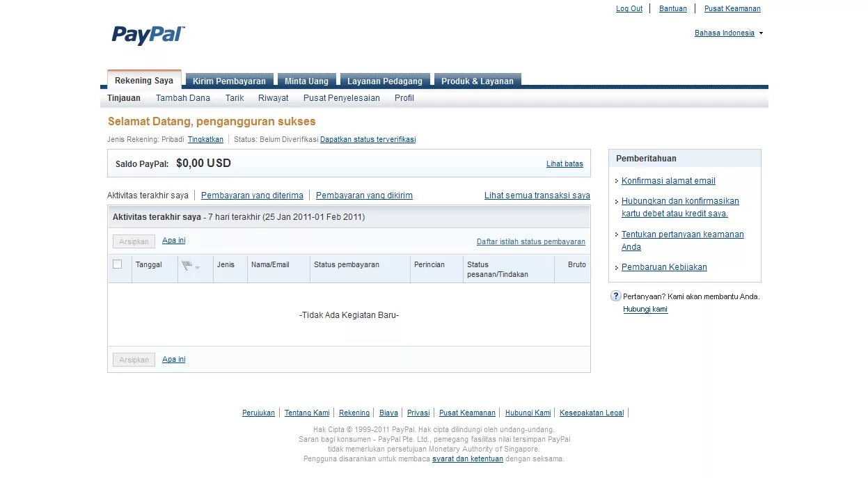The width and height of the screenshot is (868, 478).
Task: Click Konfirmasi alamat email notification
Action: pos(668,181)
